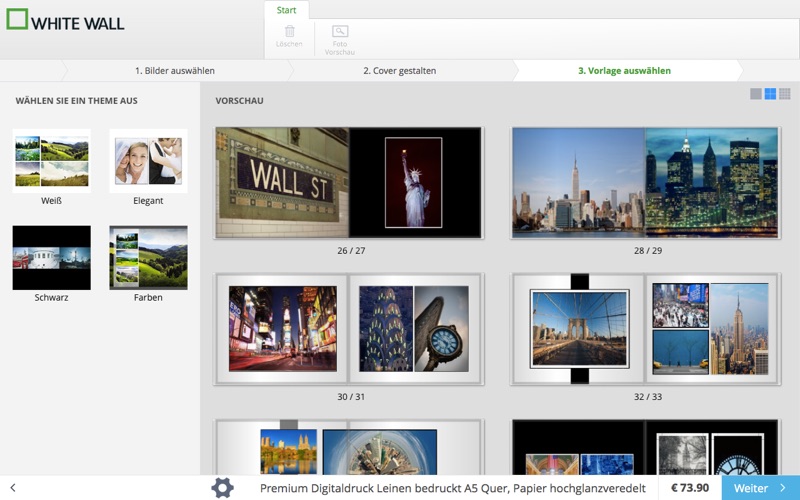Open settings gear in bottom bar
The image size is (800, 500).
[x=222, y=488]
